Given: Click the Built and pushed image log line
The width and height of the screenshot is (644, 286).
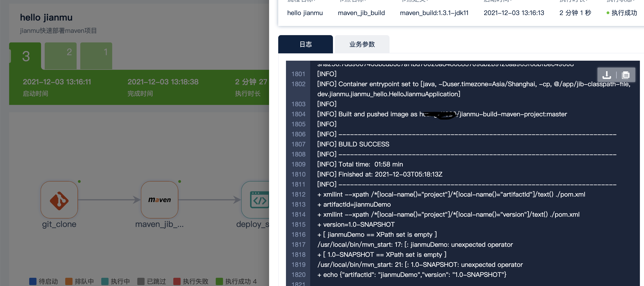Looking at the screenshot, I should pos(442,114).
